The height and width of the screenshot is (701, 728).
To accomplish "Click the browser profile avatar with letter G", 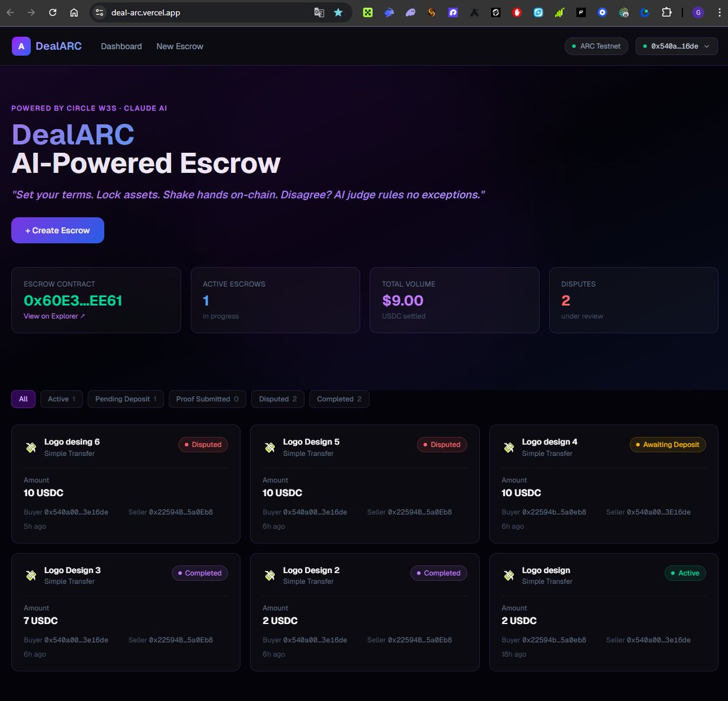I will [698, 12].
